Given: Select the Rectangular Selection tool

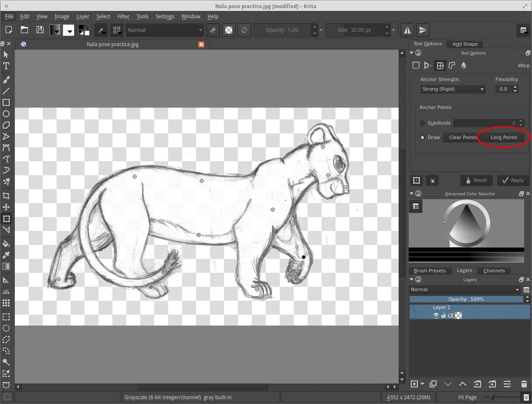Looking at the screenshot, I should point(6,317).
